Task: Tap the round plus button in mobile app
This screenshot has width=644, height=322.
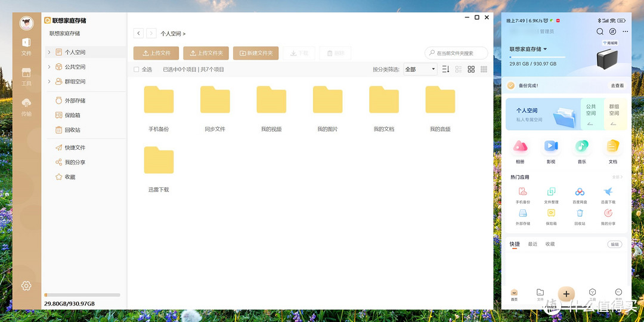Action: coord(566,293)
